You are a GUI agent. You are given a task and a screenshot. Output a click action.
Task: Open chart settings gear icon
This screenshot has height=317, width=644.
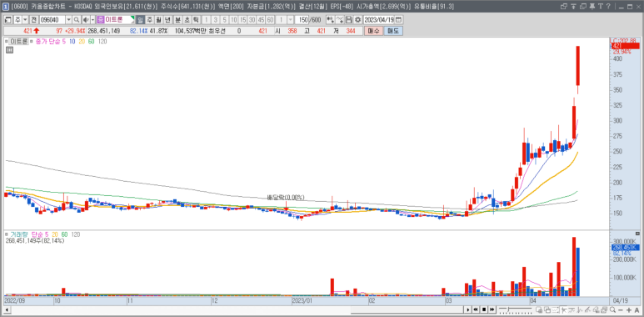[x=357, y=20]
